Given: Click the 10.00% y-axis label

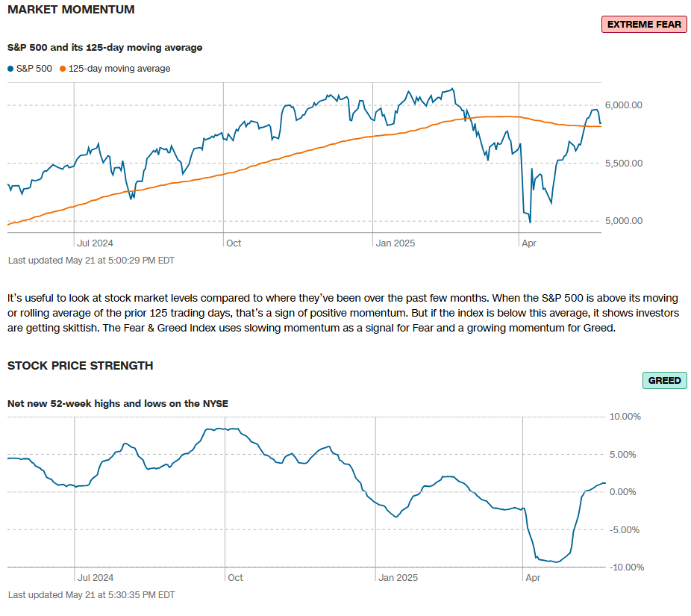Looking at the screenshot, I should click(625, 417).
